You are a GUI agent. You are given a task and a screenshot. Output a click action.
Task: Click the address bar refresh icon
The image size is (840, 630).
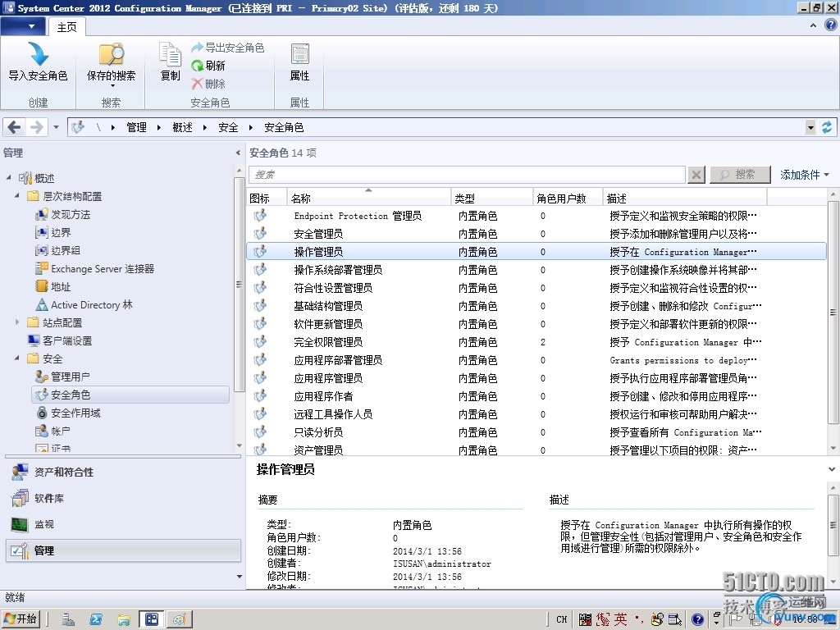pos(827,127)
